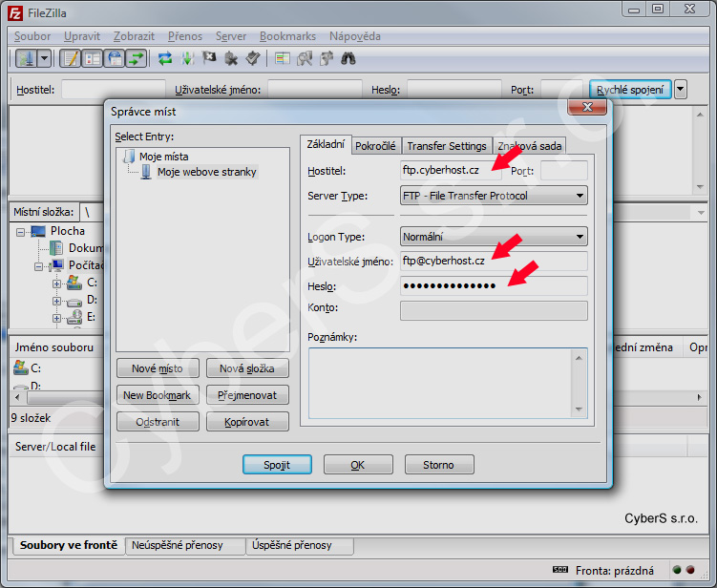Image resolution: width=717 pixels, height=588 pixels.
Task: Click the Přejmenovat button
Action: pos(247,395)
